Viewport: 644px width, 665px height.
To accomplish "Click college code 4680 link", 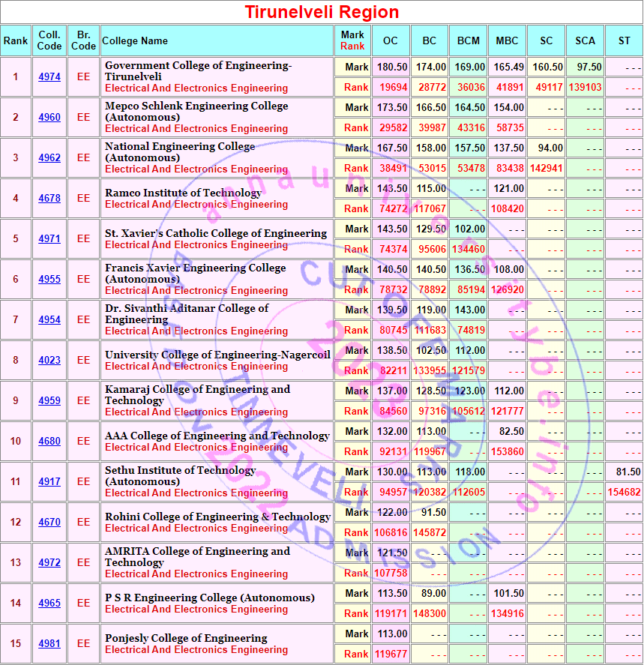I will (49, 442).
